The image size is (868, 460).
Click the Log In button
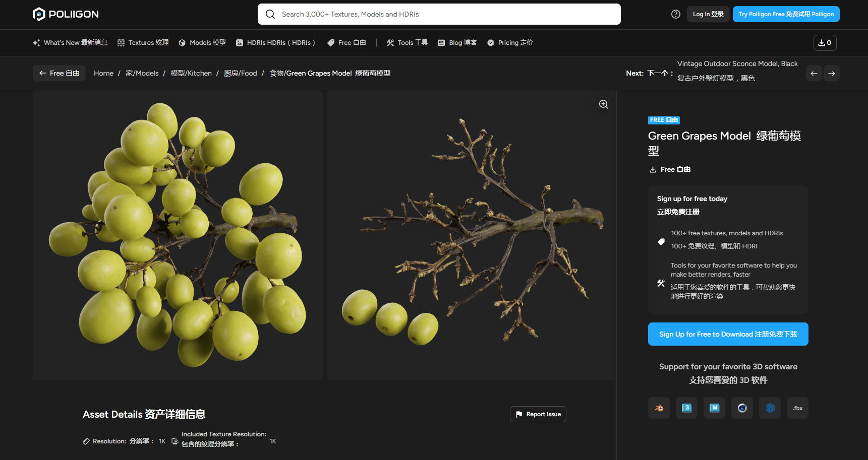click(x=708, y=14)
